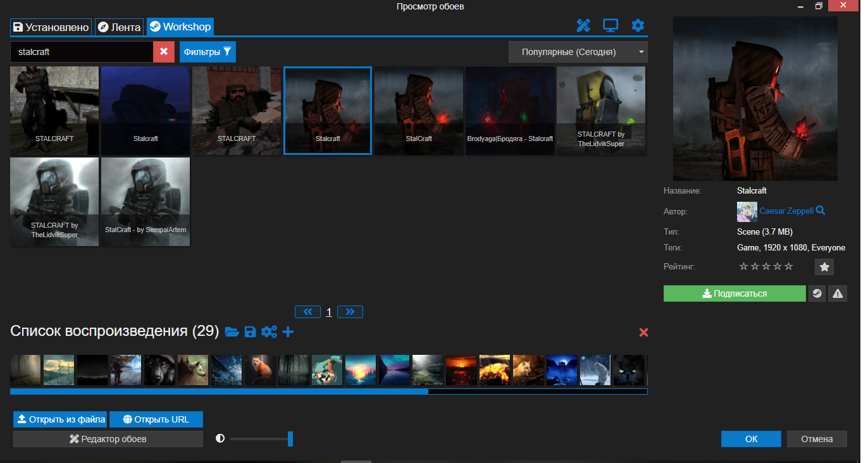Select page 1 in pagination

(x=329, y=312)
